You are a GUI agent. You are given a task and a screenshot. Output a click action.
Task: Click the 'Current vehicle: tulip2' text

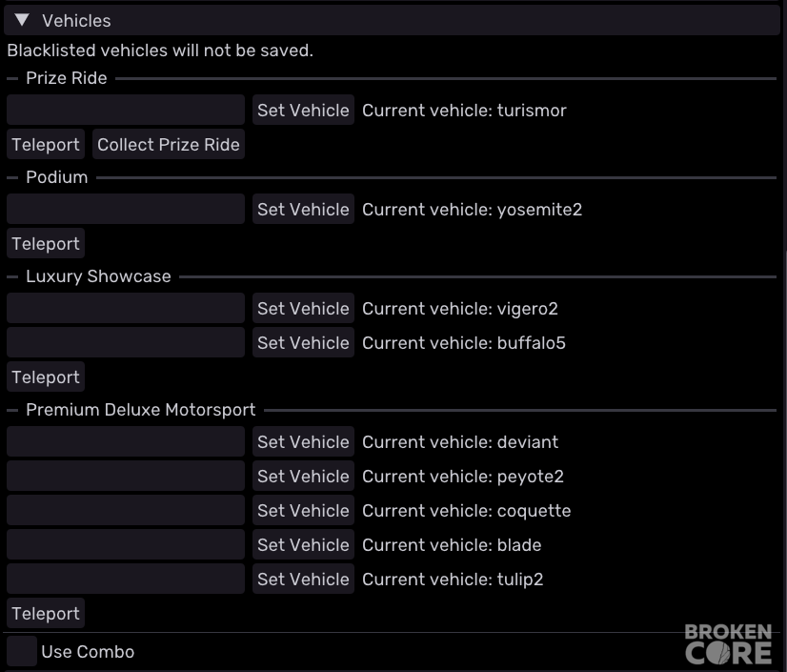click(x=453, y=580)
